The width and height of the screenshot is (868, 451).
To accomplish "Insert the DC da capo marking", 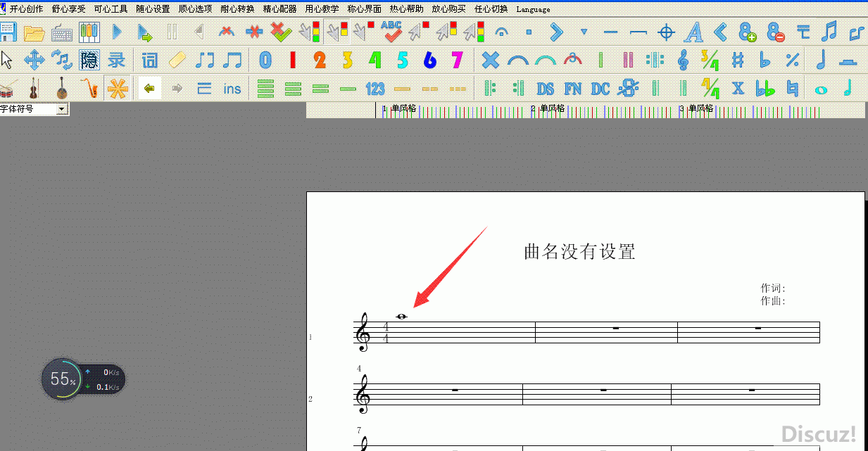I will 600,89.
